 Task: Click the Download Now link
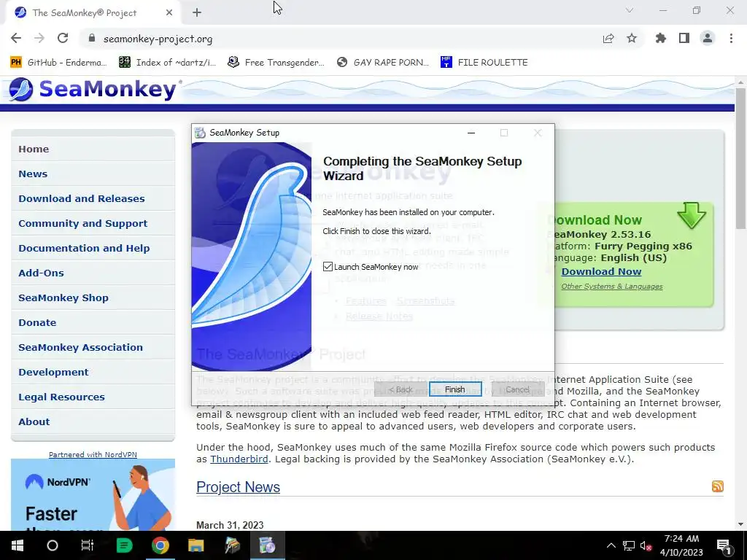[601, 271]
